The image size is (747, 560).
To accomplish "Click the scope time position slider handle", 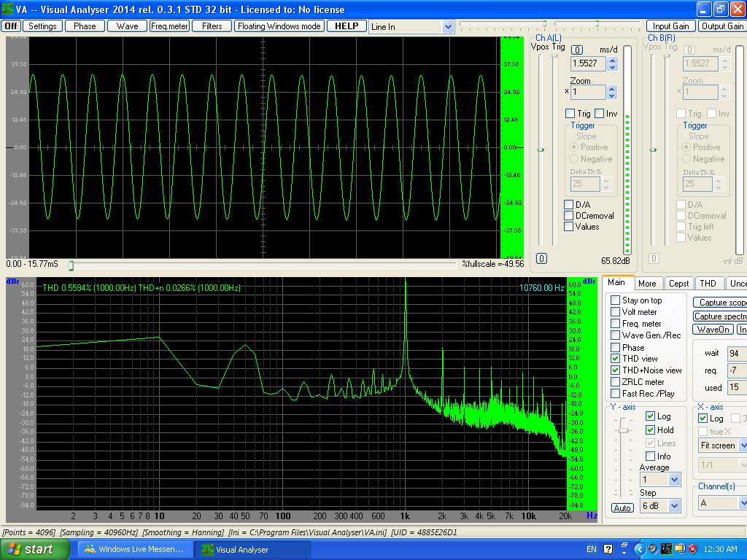I will click(71, 265).
